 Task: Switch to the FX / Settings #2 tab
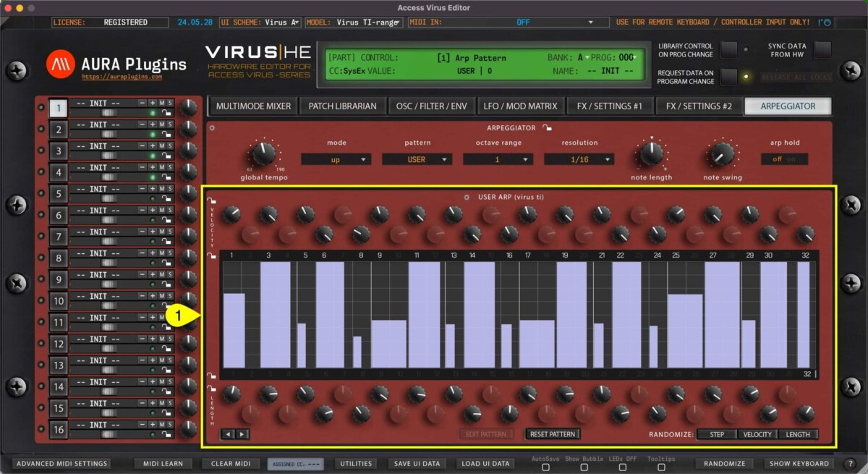(x=699, y=106)
